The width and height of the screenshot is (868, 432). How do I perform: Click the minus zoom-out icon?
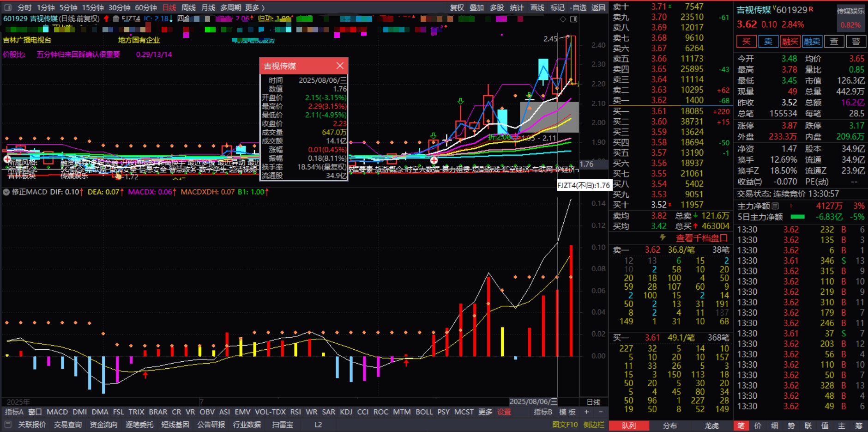601,412
